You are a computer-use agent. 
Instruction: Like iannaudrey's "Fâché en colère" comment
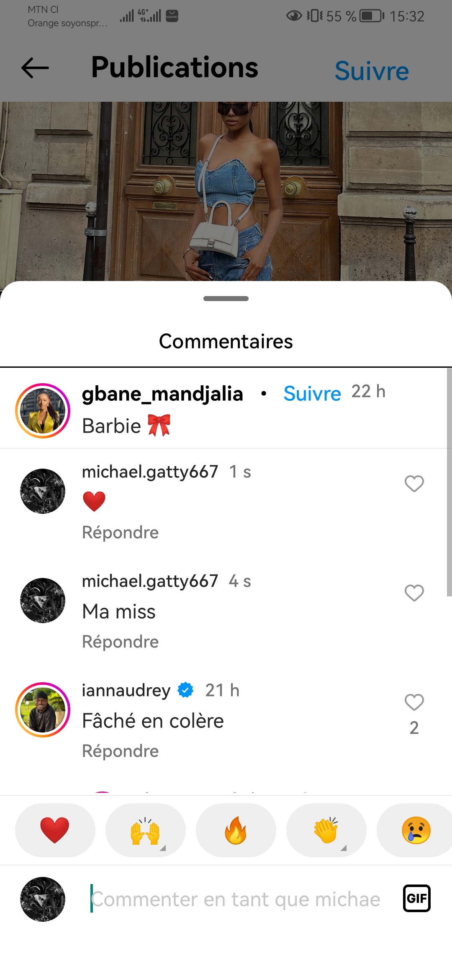(x=414, y=702)
